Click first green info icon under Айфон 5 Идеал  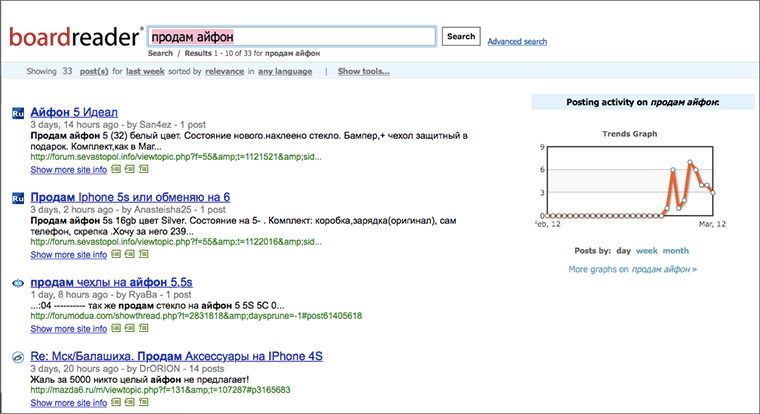[116, 169]
